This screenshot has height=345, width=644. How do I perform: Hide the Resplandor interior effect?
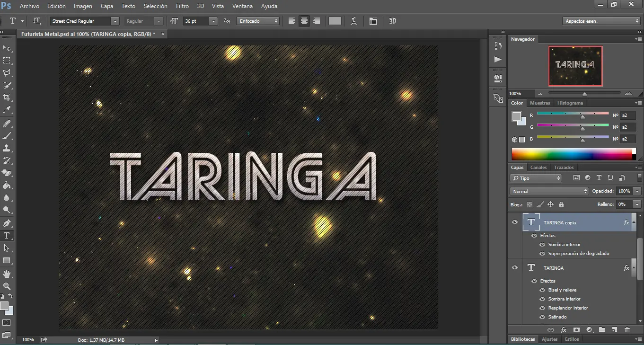(x=543, y=308)
